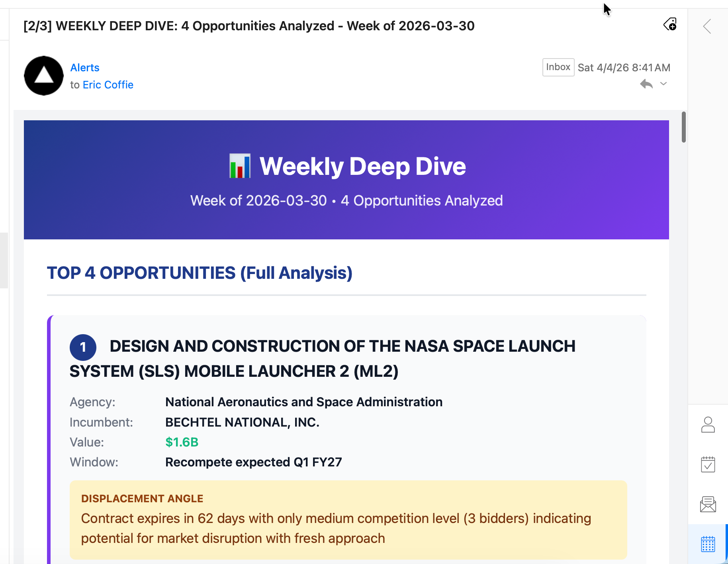This screenshot has height=564, width=728.
Task: Select the $1.6B value text
Action: pyautogui.click(x=182, y=442)
